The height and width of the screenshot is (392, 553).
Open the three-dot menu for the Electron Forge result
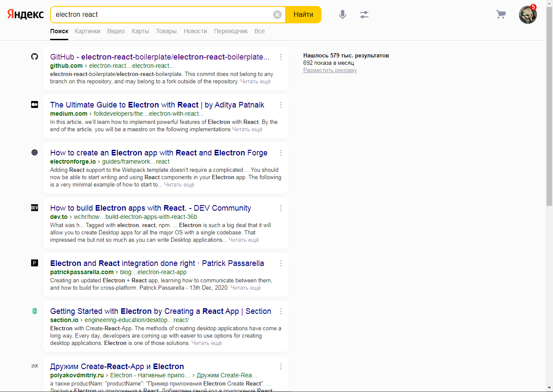coord(281,153)
